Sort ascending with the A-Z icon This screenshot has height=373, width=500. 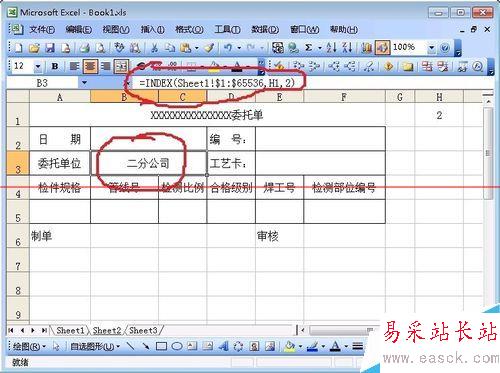(331, 48)
